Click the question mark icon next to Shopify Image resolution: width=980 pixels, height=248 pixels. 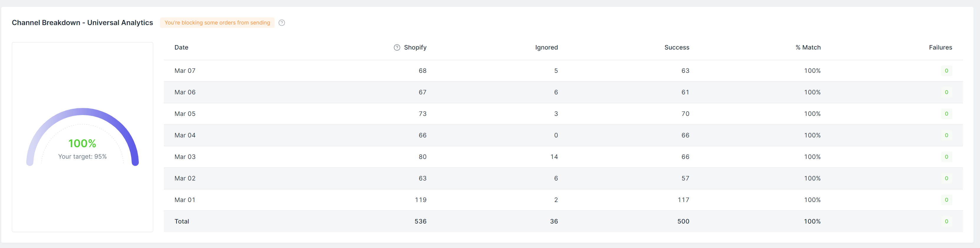coord(397,47)
